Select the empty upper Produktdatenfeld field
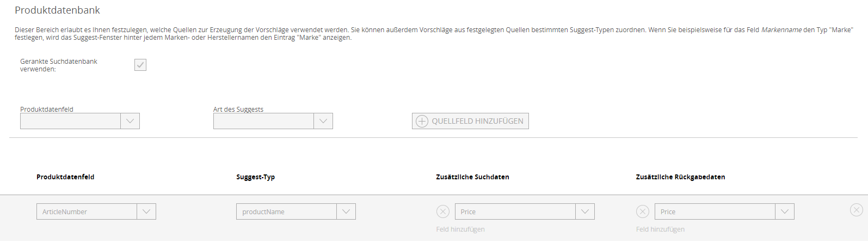Screen dimensions: 868x242 click(70, 121)
